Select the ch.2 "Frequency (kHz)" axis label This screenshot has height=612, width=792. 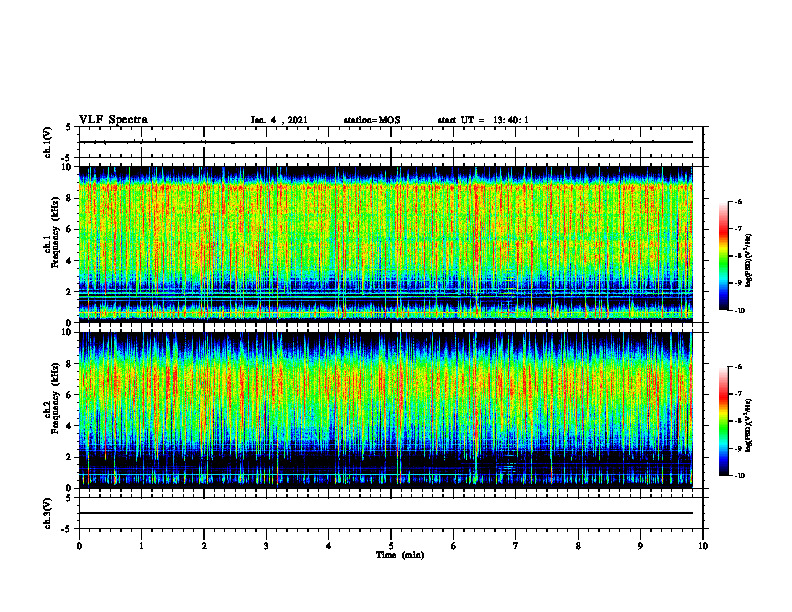[54, 398]
